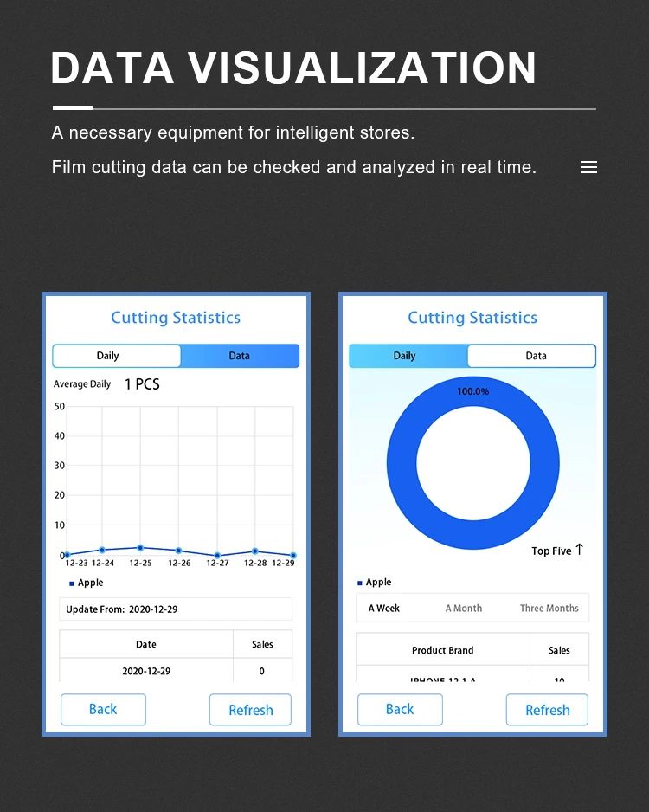Click the Top Five arrow icon
Screen dimensions: 649x812
tap(579, 550)
